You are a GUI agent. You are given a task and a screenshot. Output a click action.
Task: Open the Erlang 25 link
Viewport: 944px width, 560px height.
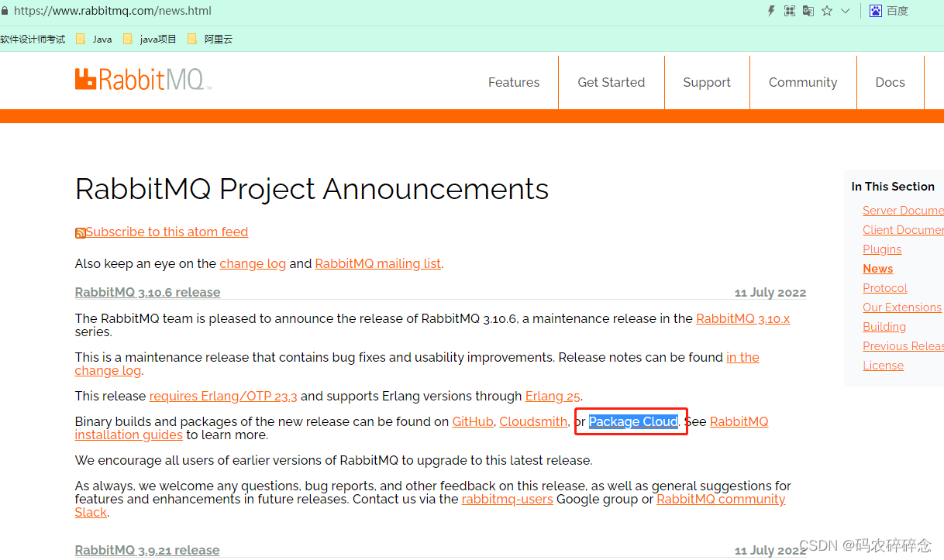(x=553, y=396)
